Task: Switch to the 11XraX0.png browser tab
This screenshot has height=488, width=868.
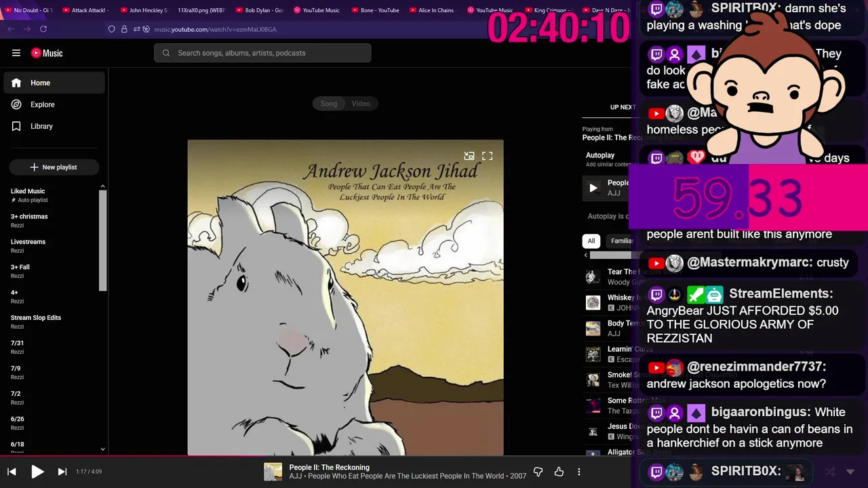Action: coord(201,10)
